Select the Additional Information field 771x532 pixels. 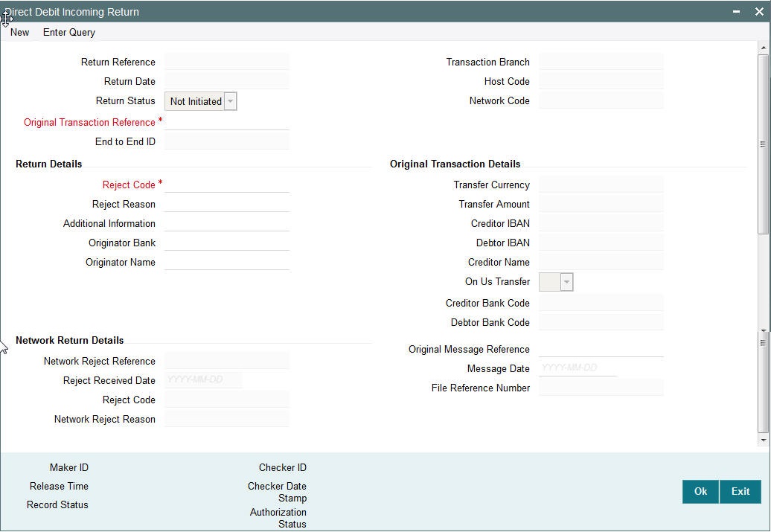pyautogui.click(x=227, y=223)
